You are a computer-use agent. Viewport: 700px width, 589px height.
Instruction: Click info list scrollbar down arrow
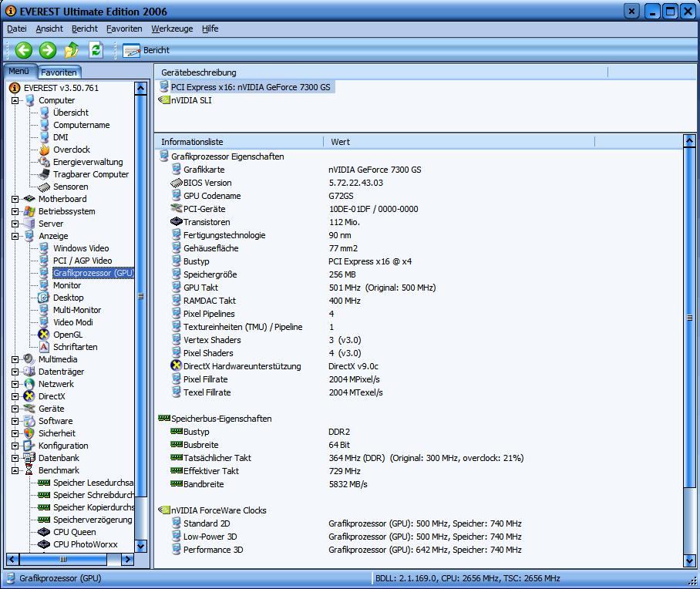689,560
